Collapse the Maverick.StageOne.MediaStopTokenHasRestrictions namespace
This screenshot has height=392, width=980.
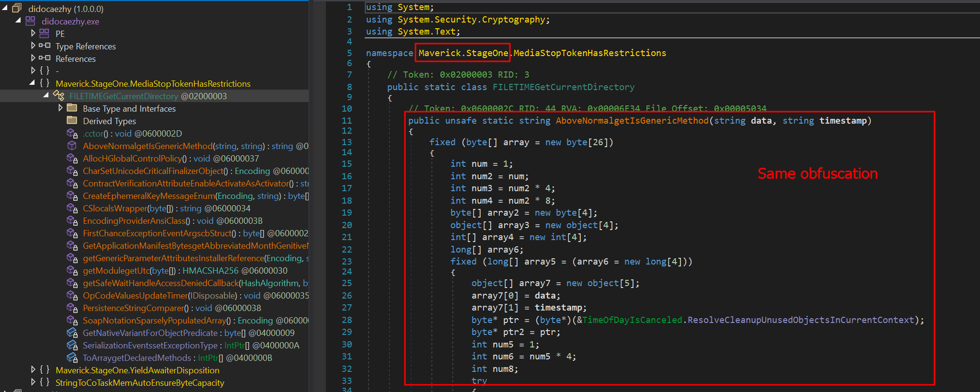point(33,83)
